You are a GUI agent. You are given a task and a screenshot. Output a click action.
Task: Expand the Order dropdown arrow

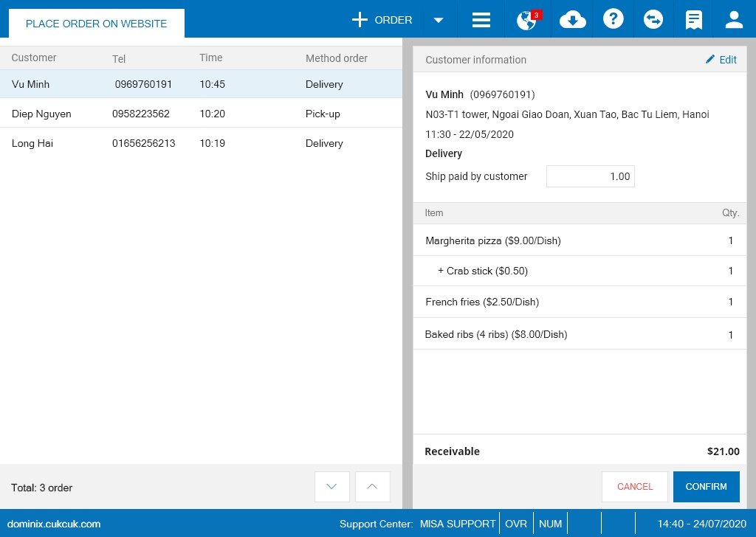(439, 20)
